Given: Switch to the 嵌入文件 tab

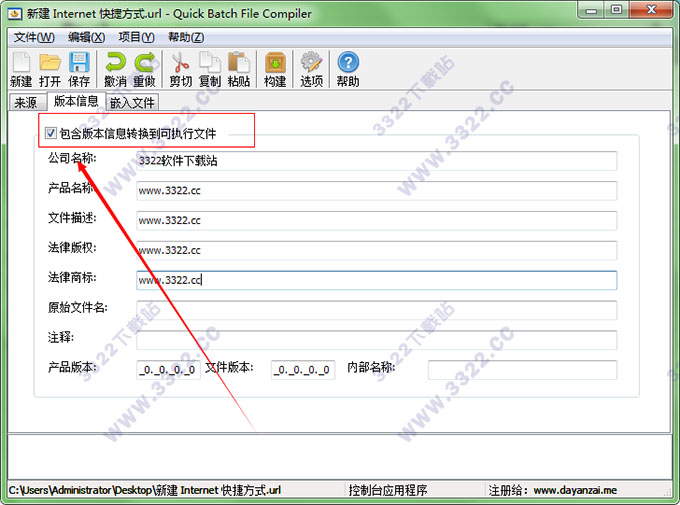Looking at the screenshot, I should coord(132,103).
